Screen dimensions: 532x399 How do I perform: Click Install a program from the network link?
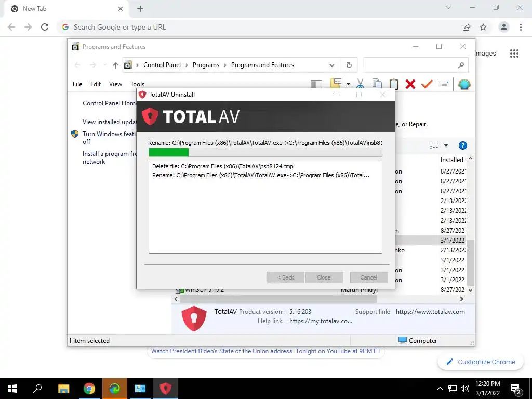coord(109,157)
